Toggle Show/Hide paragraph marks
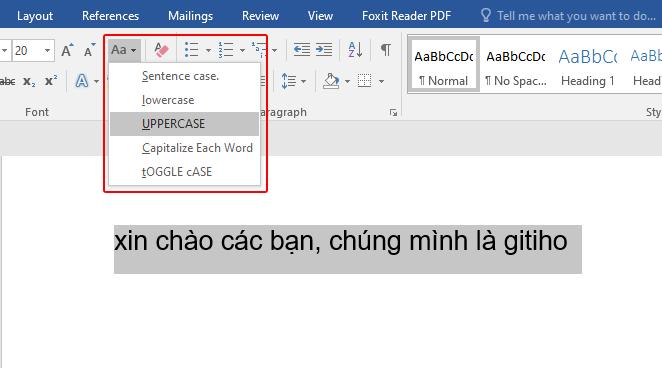Viewport: 662px width, 368px height. (x=385, y=50)
